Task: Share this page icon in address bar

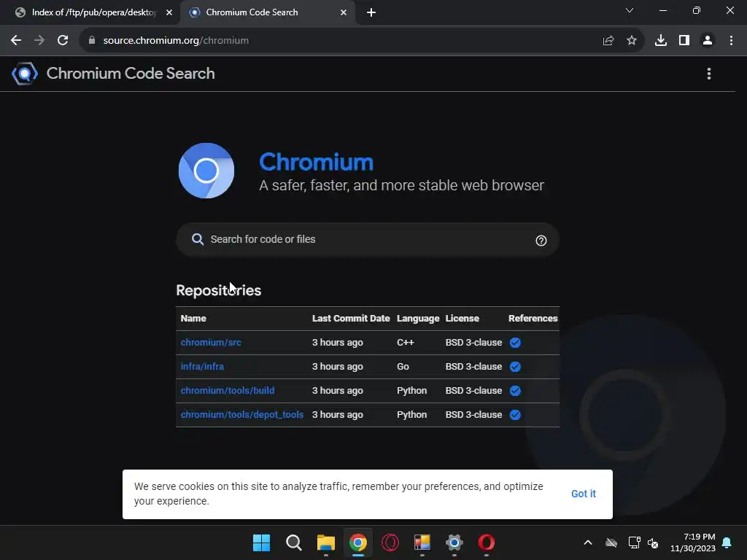Action: 608,41
